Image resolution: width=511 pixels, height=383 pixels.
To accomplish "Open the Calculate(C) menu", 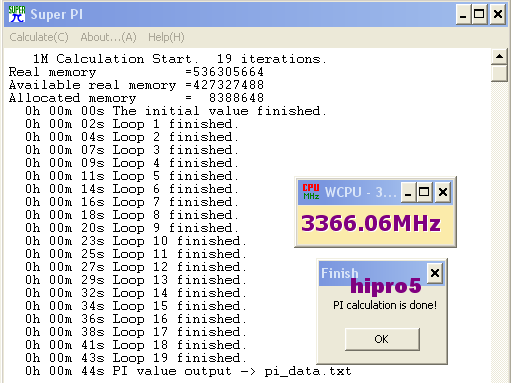I will pyautogui.click(x=39, y=37).
